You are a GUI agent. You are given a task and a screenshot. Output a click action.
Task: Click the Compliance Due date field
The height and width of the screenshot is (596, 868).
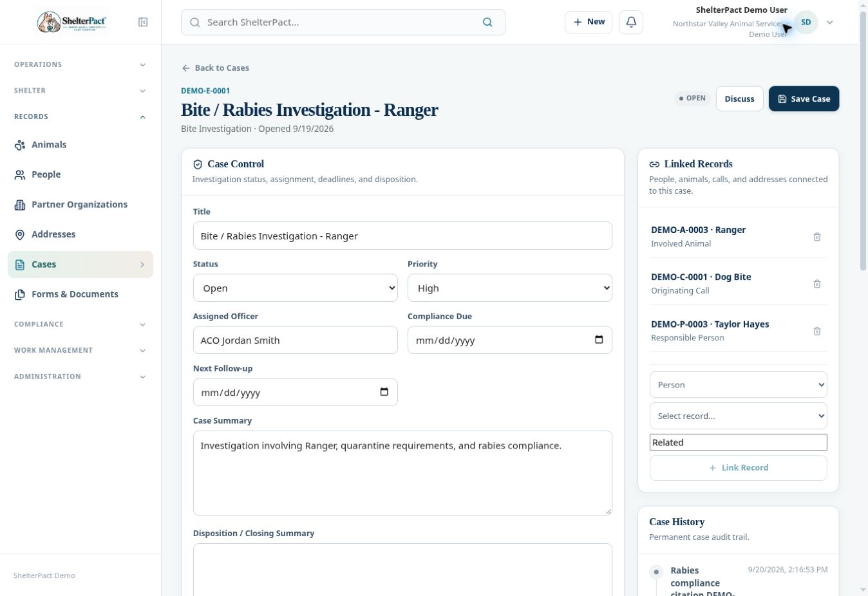(510, 340)
